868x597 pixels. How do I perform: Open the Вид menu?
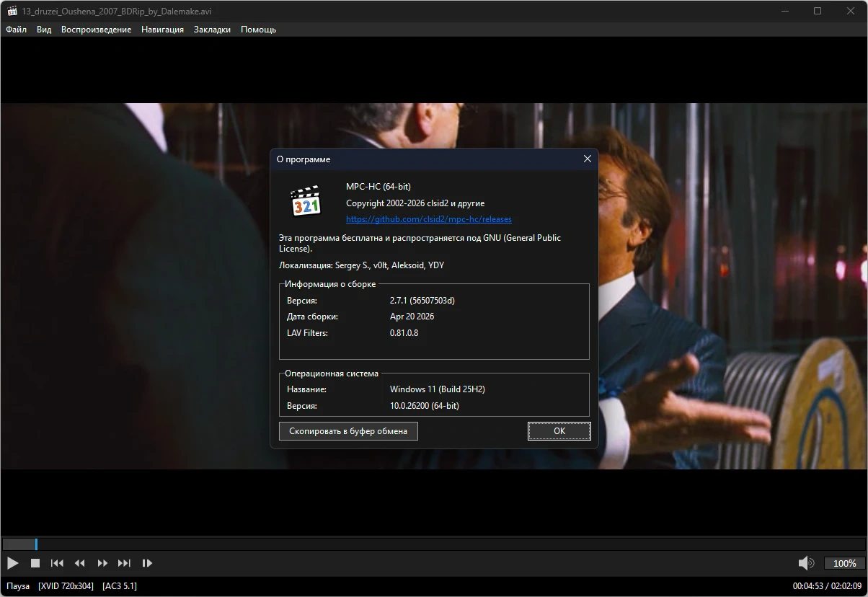(44, 30)
